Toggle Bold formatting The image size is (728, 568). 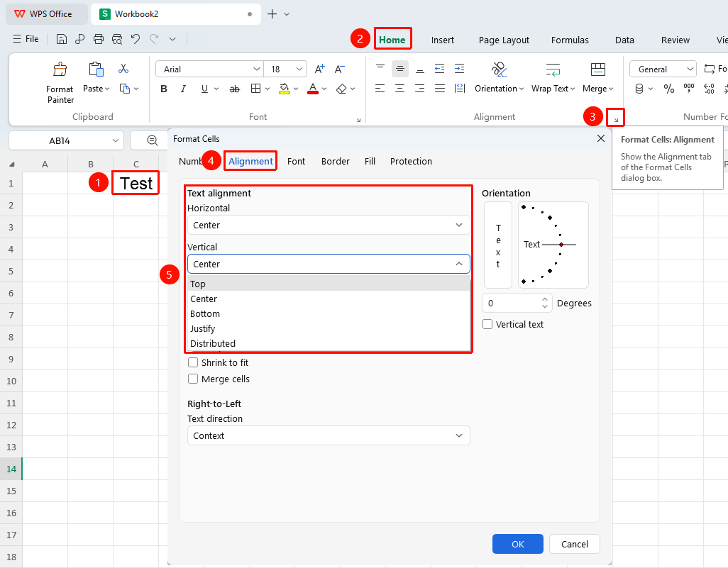coord(164,89)
